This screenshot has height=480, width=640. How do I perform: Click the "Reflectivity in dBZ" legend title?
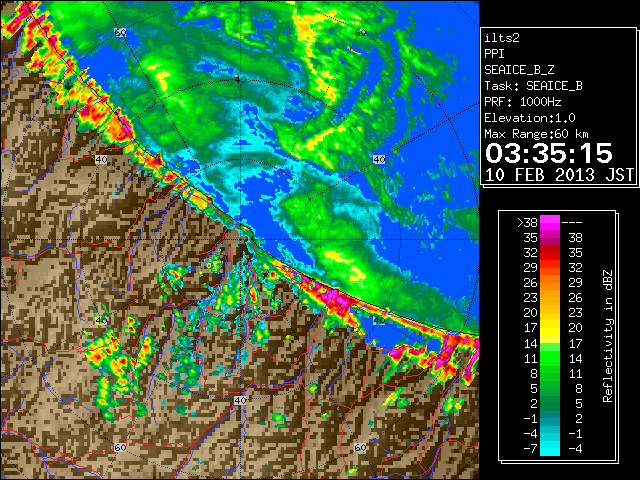click(x=608, y=336)
